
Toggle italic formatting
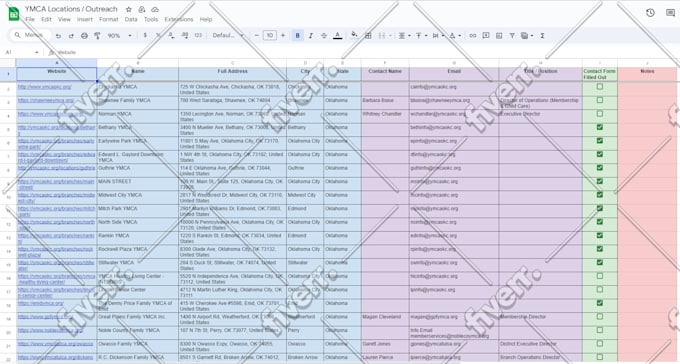[311, 36]
